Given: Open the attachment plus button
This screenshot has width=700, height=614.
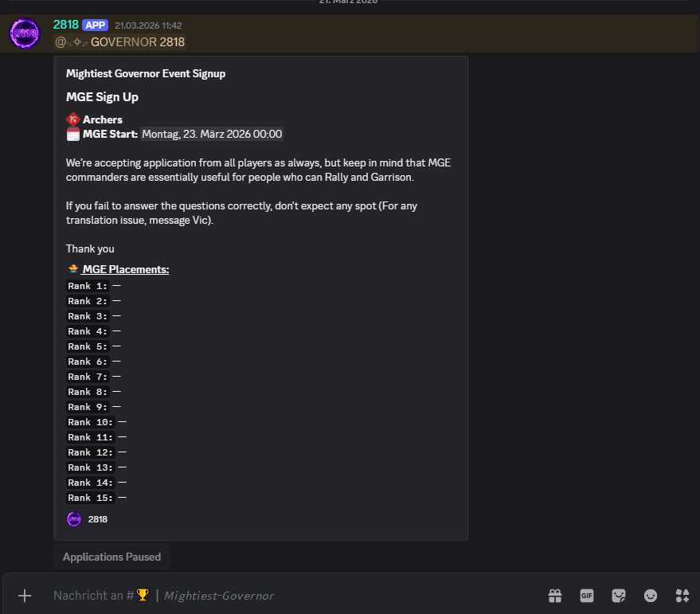Looking at the screenshot, I should [x=25, y=595].
